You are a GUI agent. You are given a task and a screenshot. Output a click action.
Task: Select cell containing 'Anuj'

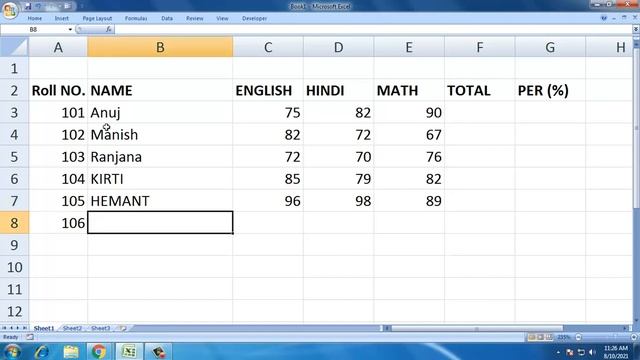pyautogui.click(x=160, y=112)
